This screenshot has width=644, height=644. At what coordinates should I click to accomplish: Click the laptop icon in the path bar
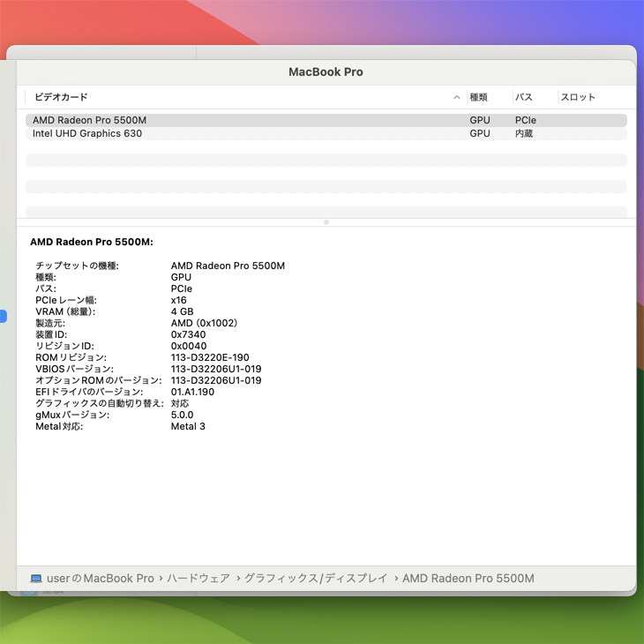click(x=36, y=579)
